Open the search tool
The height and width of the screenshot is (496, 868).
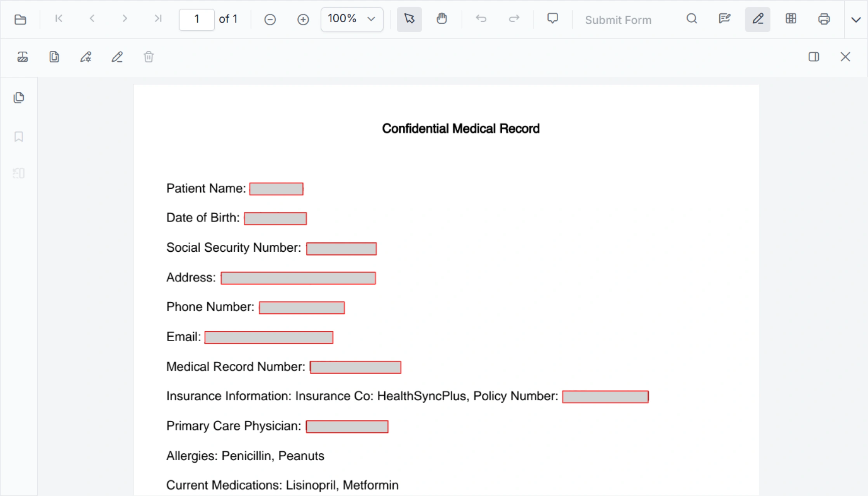click(x=692, y=19)
